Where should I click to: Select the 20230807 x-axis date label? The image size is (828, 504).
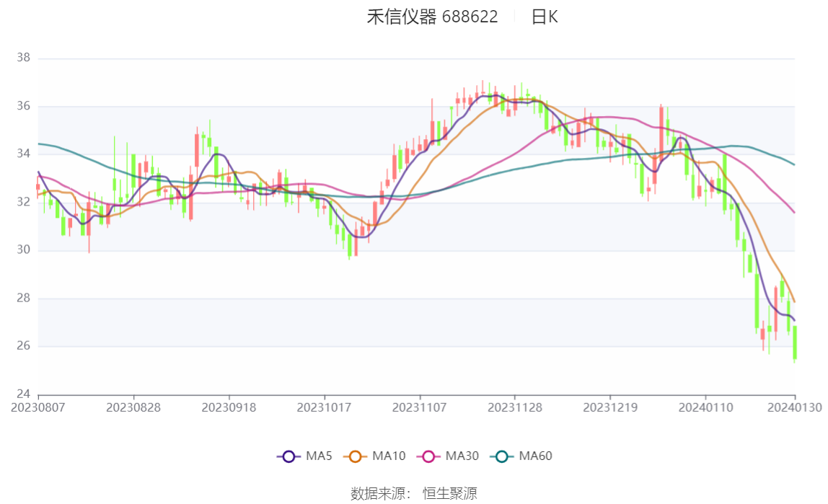click(38, 407)
